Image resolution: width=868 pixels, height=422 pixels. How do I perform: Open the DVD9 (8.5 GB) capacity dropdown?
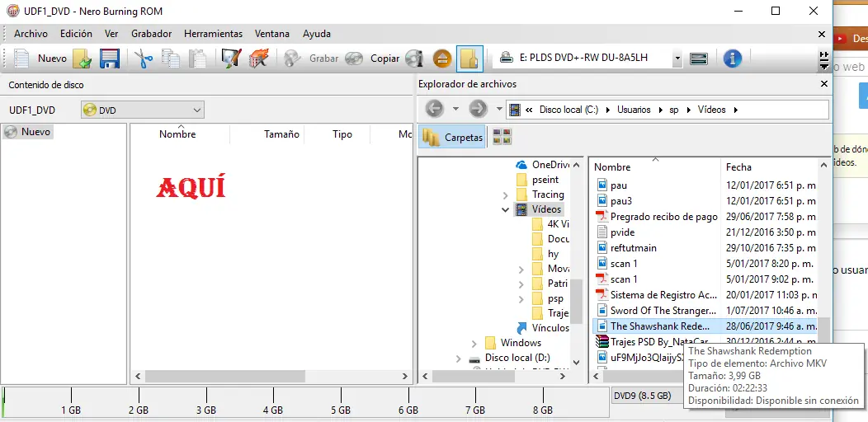click(x=648, y=396)
